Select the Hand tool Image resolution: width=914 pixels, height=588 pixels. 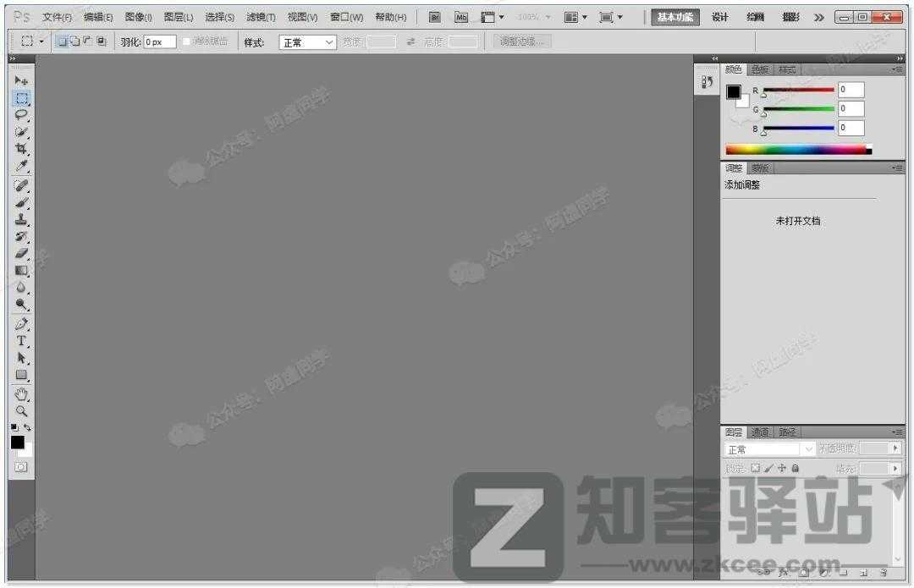pyautogui.click(x=21, y=393)
